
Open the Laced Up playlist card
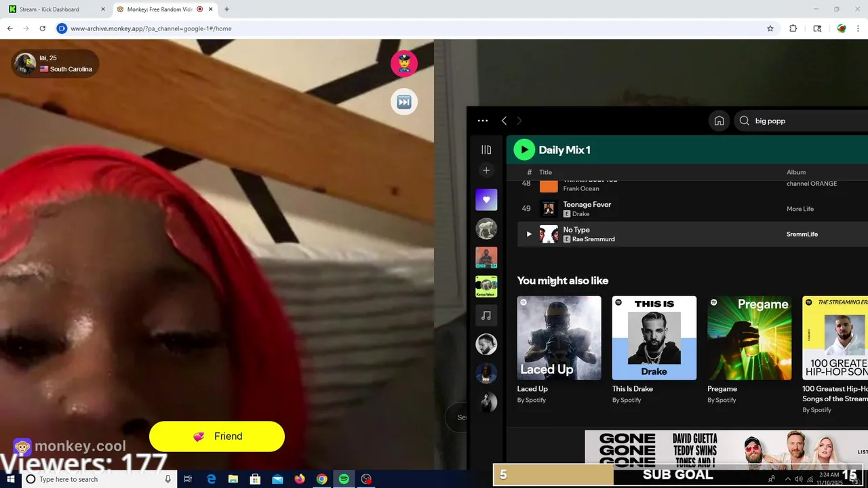click(559, 350)
